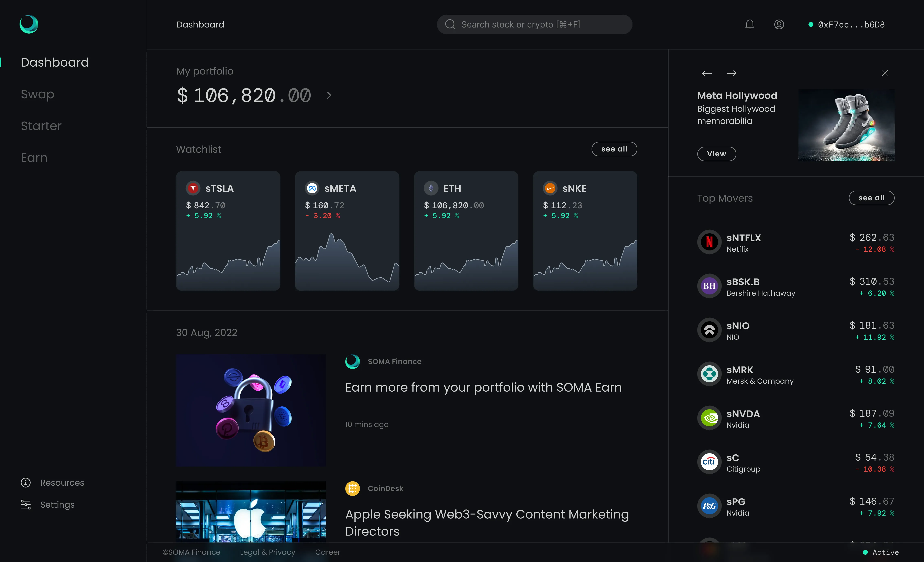Image resolution: width=924 pixels, height=562 pixels.
Task: Click the 30 Aug, 2022 date heading
Action: pos(207,333)
